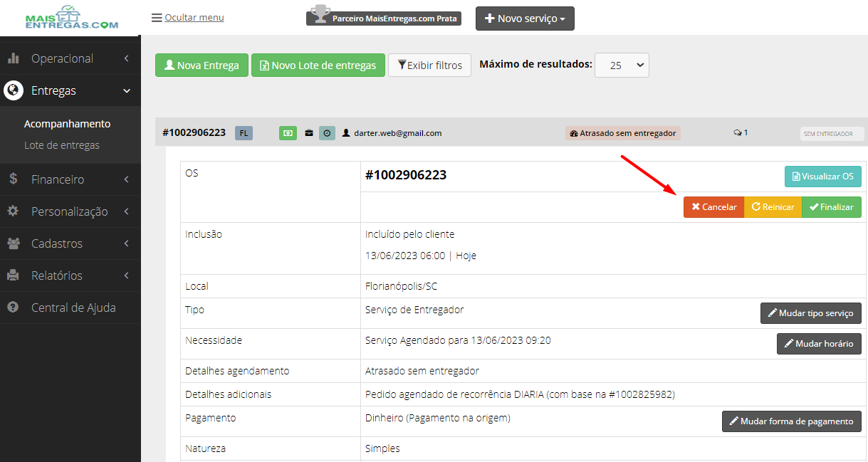Viewport: 868px width, 462px height.
Task: Open the Novo serviço dropdown
Action: tap(525, 19)
